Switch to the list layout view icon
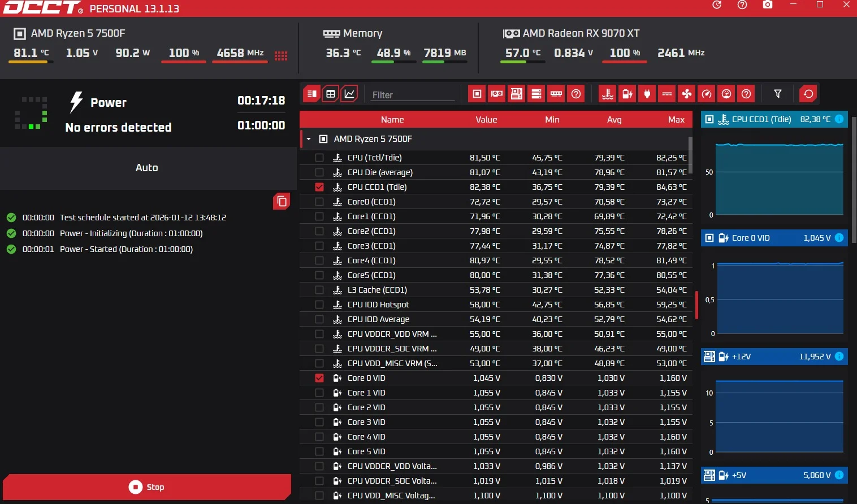The image size is (857, 504). click(x=311, y=94)
